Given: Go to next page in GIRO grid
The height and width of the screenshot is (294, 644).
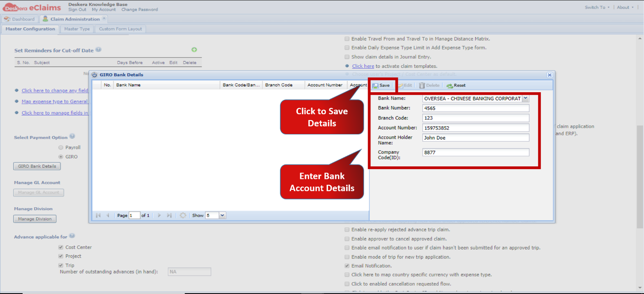Looking at the screenshot, I should point(159,216).
